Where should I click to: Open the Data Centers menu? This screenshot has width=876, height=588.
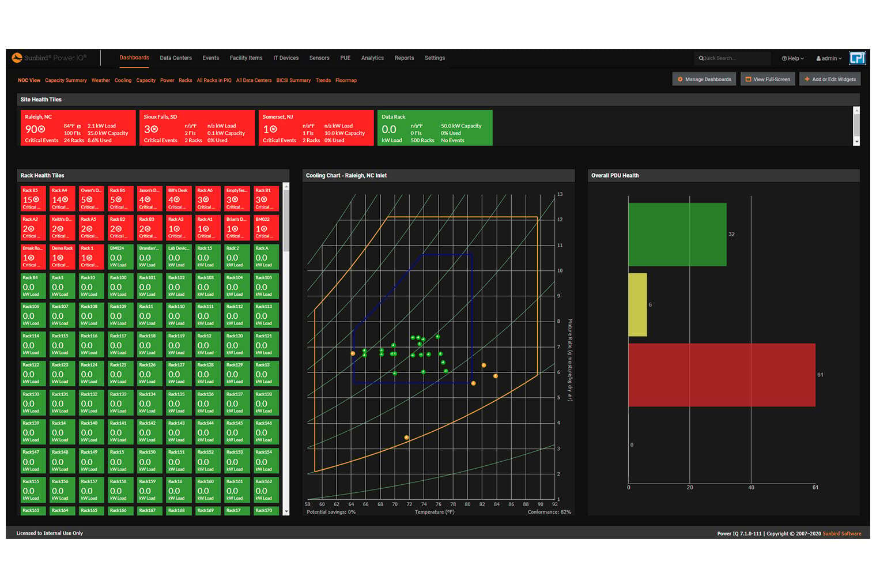click(x=176, y=58)
